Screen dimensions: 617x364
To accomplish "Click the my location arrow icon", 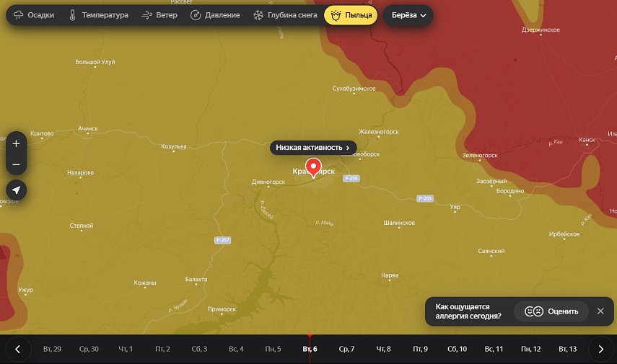I will tap(16, 190).
